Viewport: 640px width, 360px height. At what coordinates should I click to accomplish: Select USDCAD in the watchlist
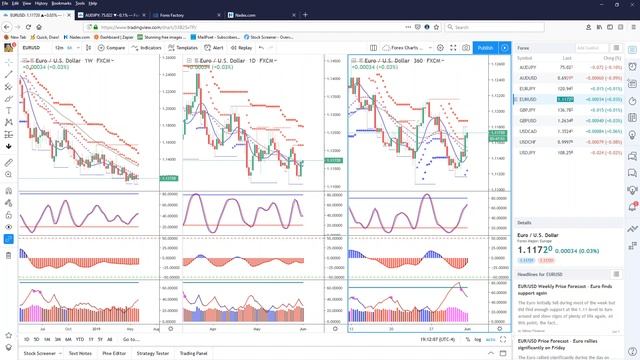click(568, 131)
